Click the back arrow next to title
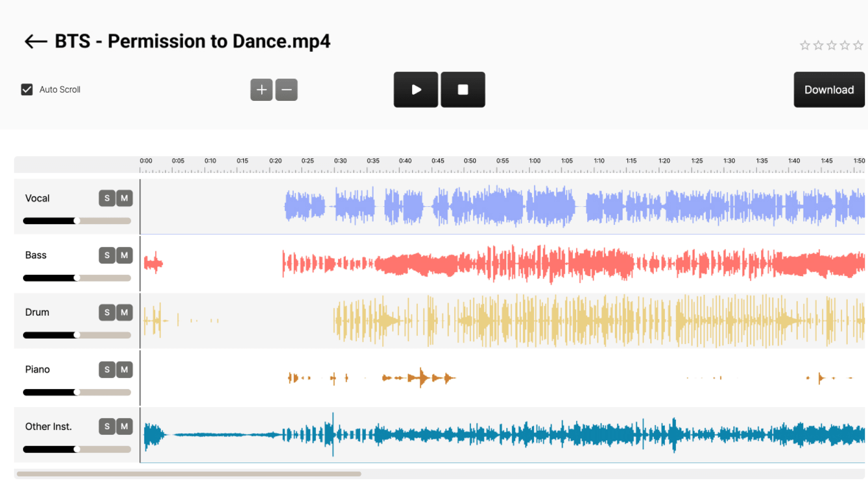 point(36,41)
